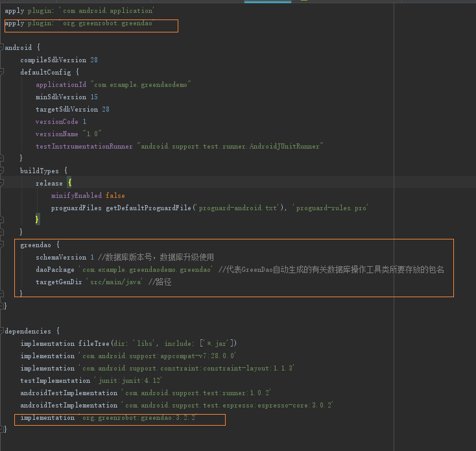This screenshot has width=476, height=451.
Task: Click the 'src/main/java' path string
Action: coord(114,282)
